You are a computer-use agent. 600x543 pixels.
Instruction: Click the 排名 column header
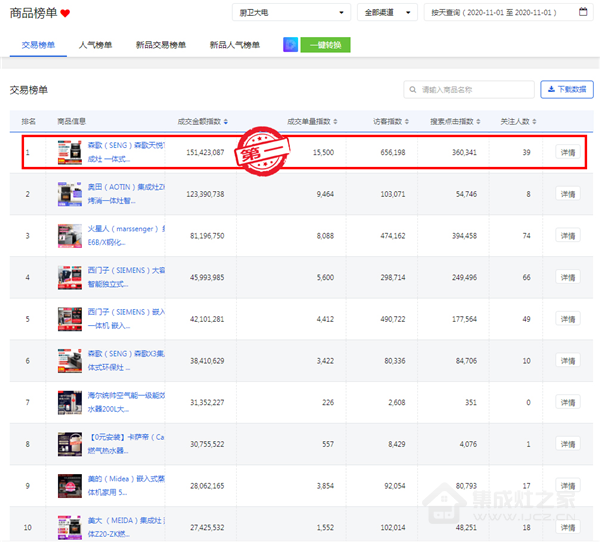coord(28,122)
